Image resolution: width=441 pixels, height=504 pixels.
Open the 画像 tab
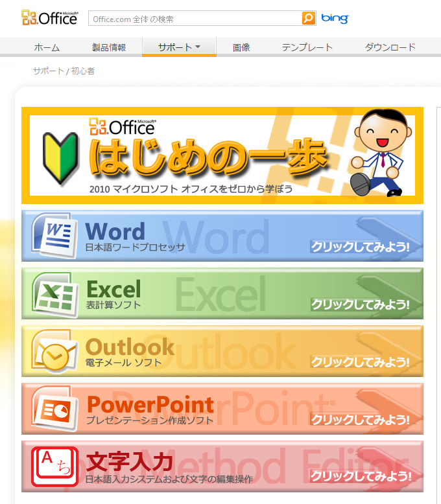(241, 47)
